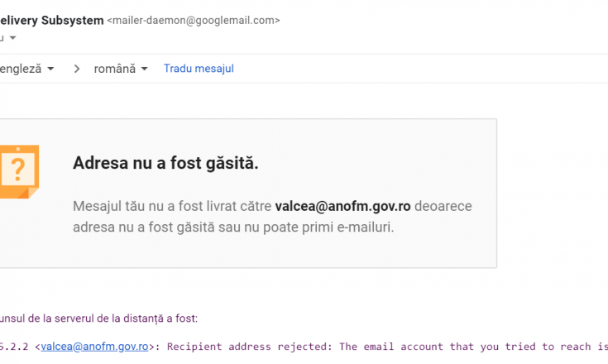Click the "Tradu mesajul" link
Screen dimensions: 608x364
199,69
